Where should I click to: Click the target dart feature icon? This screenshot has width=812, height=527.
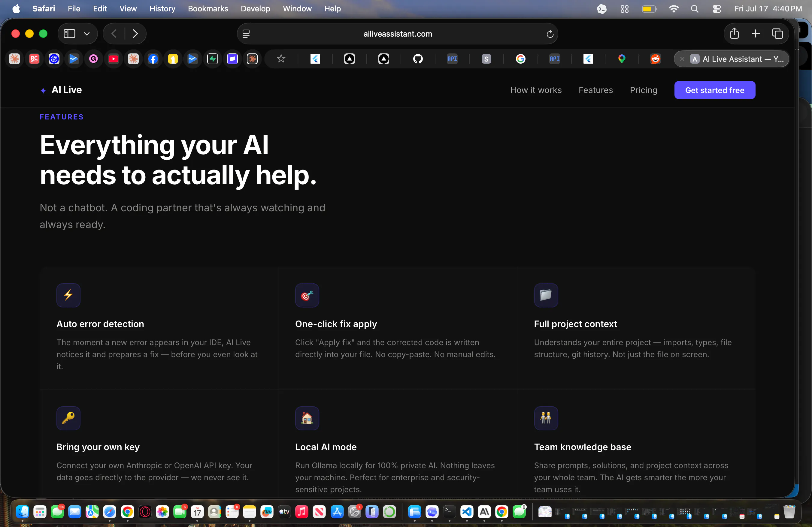pos(307,295)
